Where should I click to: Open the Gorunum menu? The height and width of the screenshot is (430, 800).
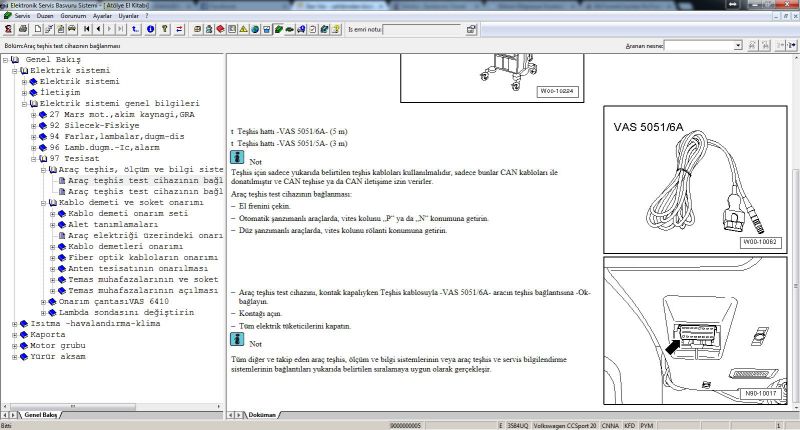coord(73,16)
